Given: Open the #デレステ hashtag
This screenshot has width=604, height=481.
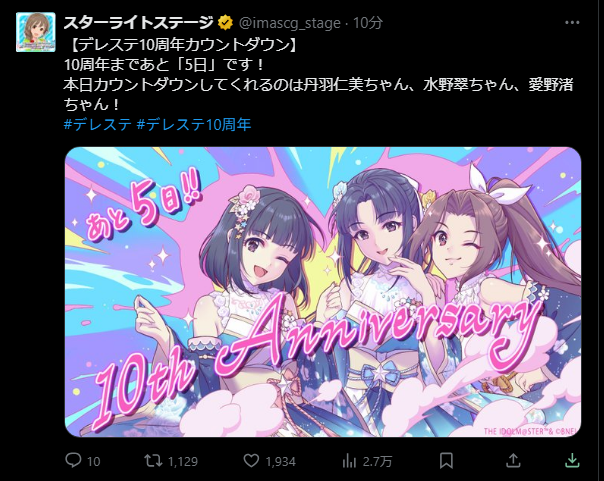Looking at the screenshot, I should point(98,124).
